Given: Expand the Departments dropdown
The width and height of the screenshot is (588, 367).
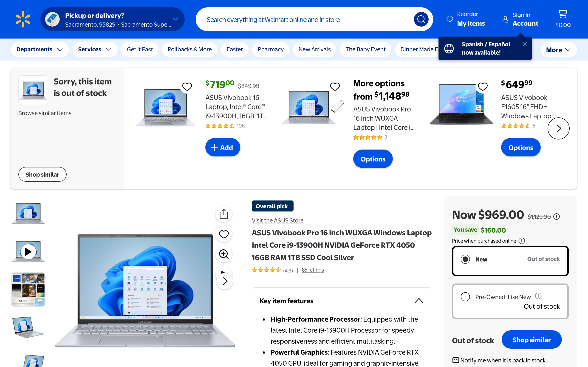Looking at the screenshot, I should [x=40, y=50].
